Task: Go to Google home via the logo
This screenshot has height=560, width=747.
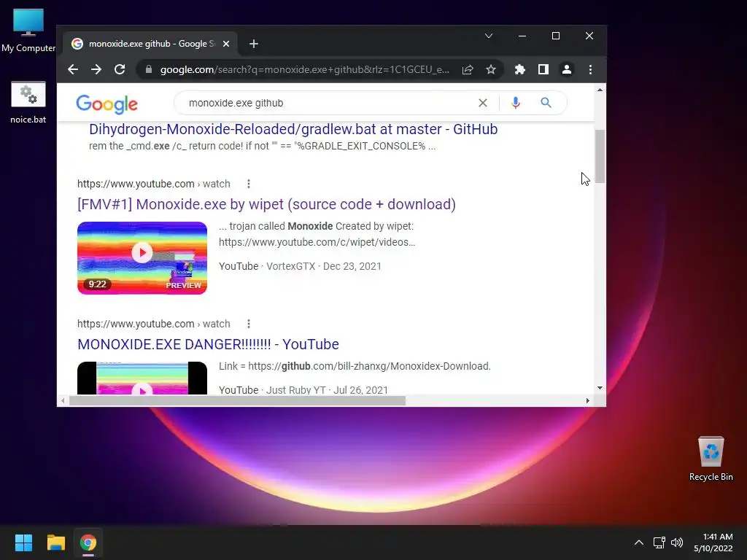Action: (x=107, y=104)
